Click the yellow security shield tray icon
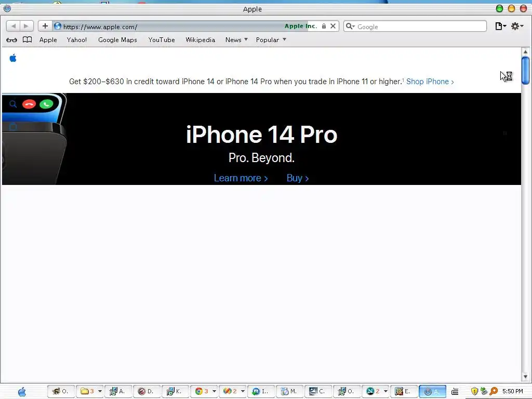 tap(475, 392)
